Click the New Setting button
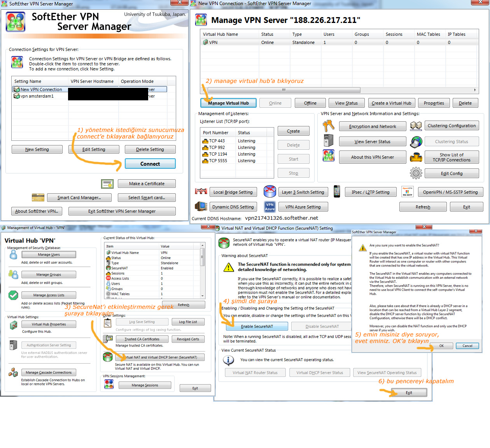490x448 pixels. 37,149
